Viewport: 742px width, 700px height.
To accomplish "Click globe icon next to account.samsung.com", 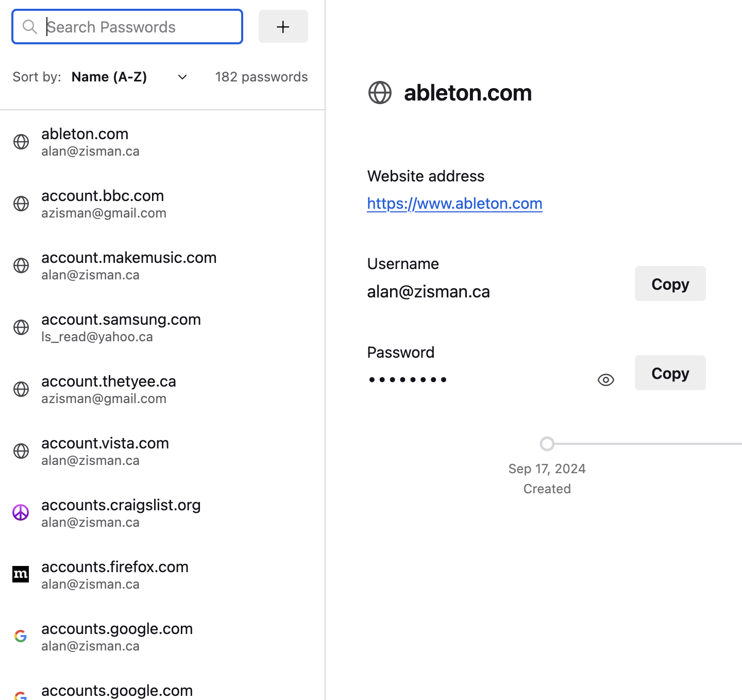I will tap(21, 327).
